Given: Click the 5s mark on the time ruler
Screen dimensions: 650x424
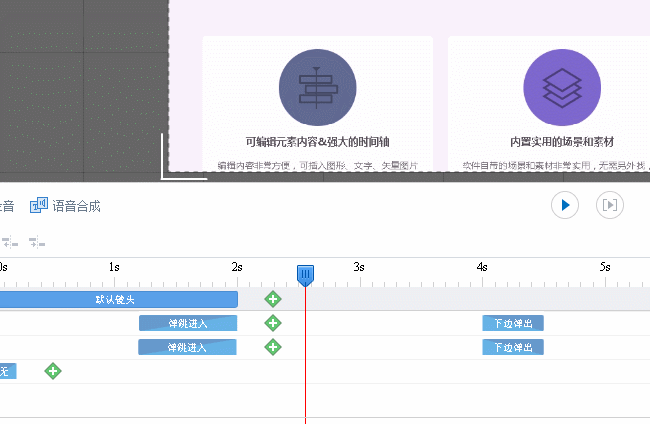Looking at the screenshot, I should tap(605, 267).
